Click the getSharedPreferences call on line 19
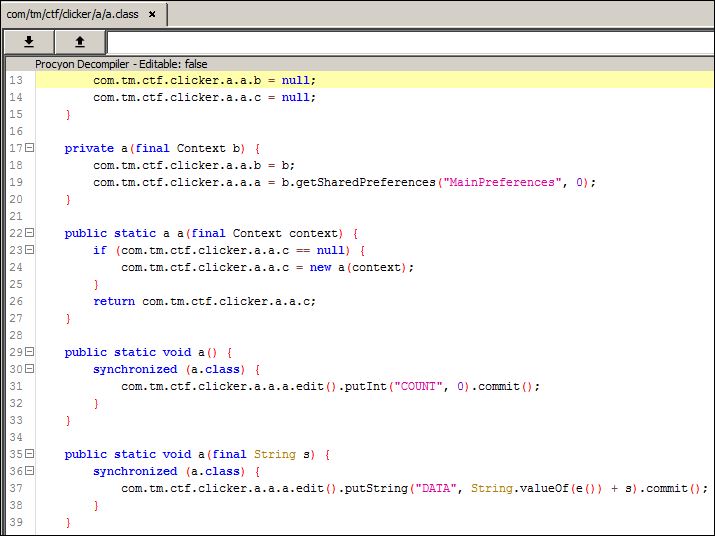Image resolution: width=715 pixels, height=536 pixels. (x=366, y=182)
